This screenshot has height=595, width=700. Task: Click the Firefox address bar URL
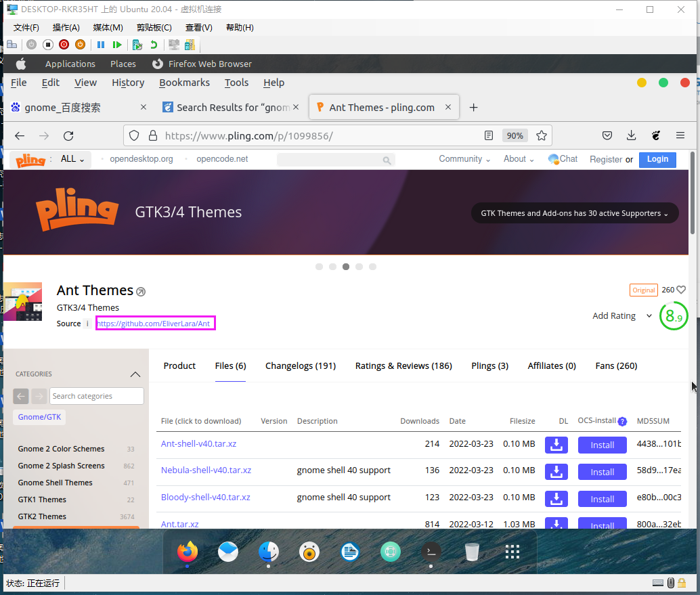point(248,135)
